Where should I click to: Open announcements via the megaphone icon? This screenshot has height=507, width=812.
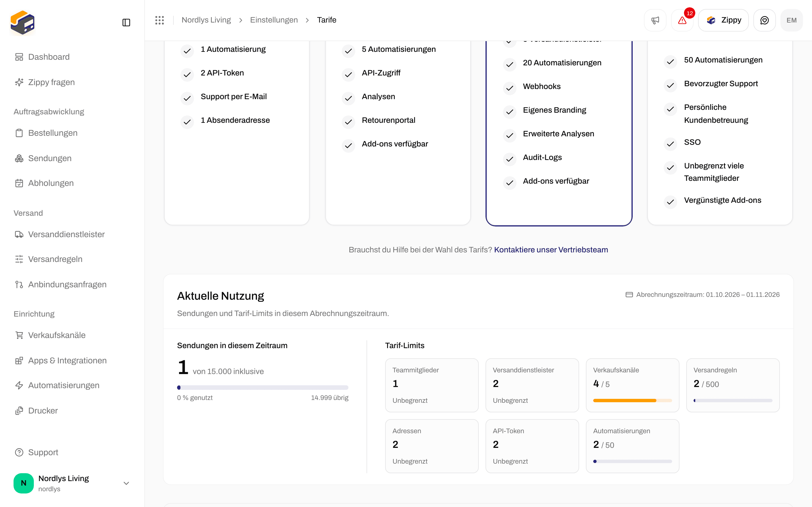pyautogui.click(x=655, y=20)
